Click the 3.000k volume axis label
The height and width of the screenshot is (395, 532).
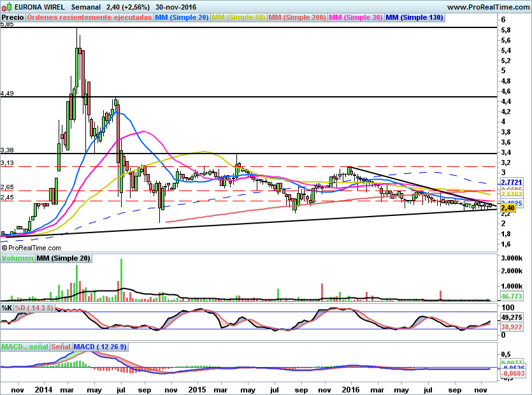(x=512, y=258)
